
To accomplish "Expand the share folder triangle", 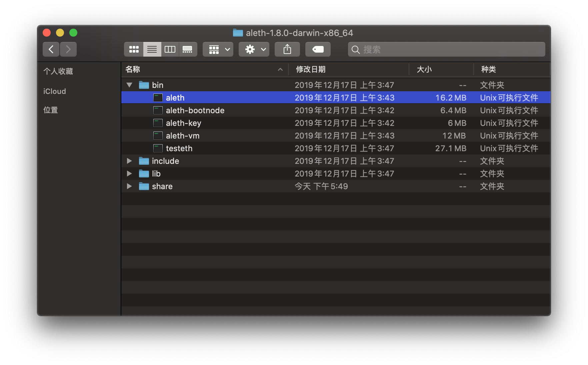I will [129, 186].
